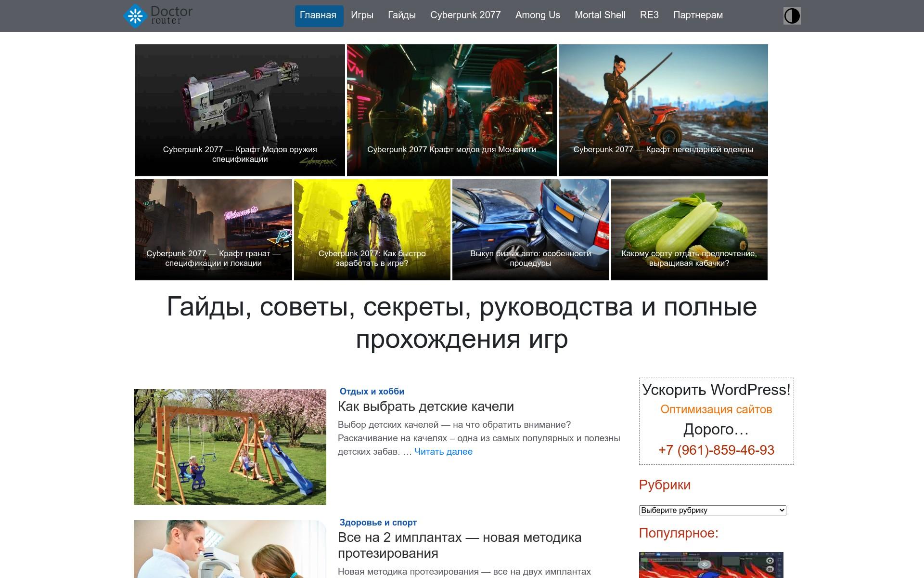Open Как выбрать детские качели title
This screenshot has width=924, height=578.
click(425, 407)
